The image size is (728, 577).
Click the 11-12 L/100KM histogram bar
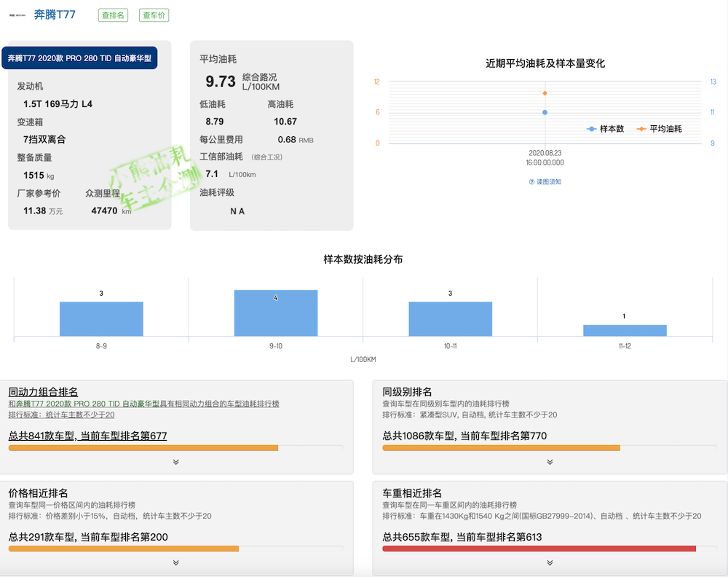click(x=625, y=330)
